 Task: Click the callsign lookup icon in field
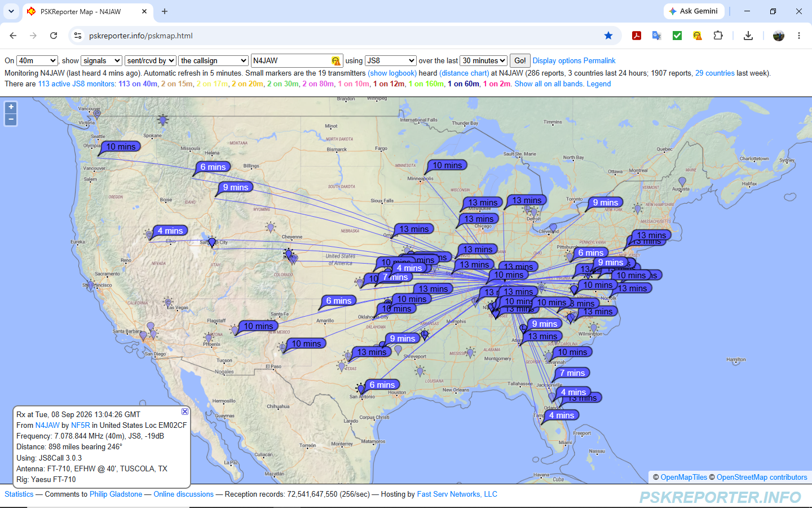336,61
